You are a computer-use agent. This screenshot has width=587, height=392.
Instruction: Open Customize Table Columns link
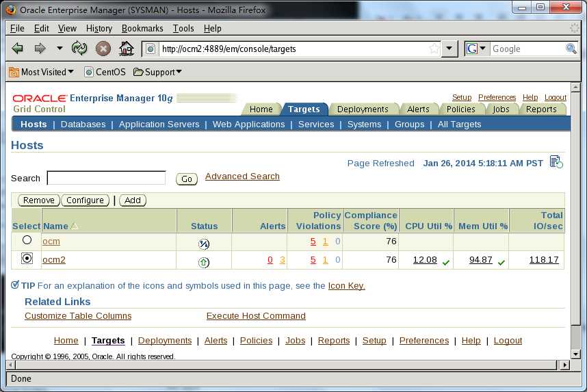coord(78,316)
